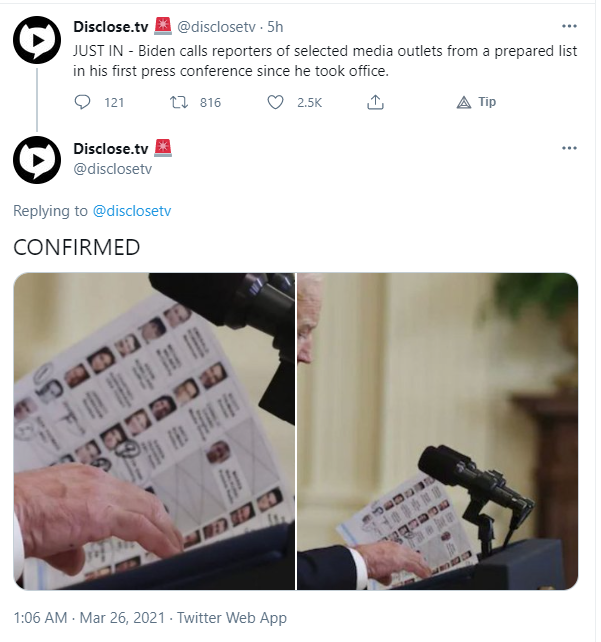Open @disclosetv handle under reply name

coord(113,169)
